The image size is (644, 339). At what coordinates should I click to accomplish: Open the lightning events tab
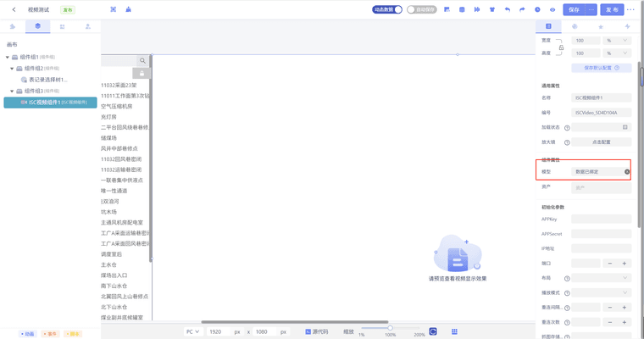point(627,26)
